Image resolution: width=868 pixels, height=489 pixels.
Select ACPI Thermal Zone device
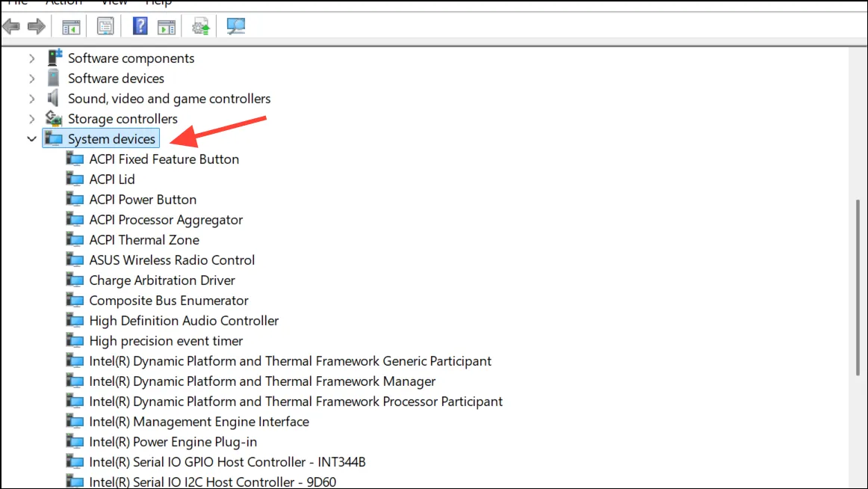[x=144, y=240]
